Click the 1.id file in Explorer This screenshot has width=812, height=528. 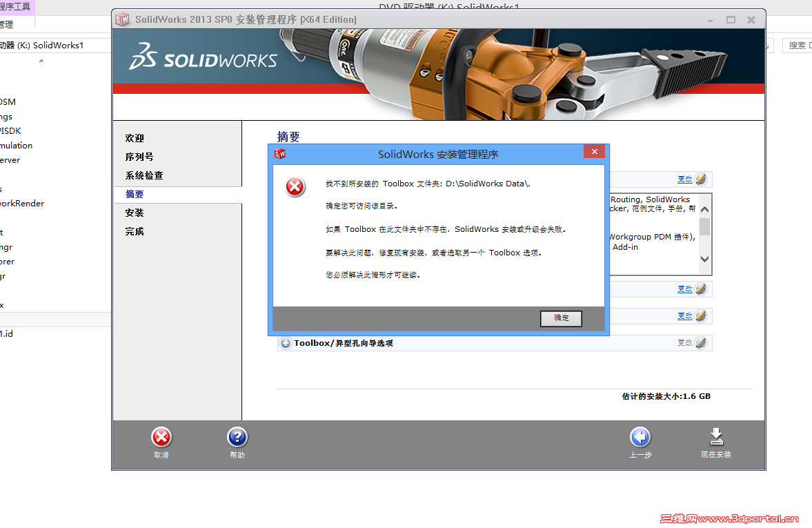pyautogui.click(x=6, y=334)
